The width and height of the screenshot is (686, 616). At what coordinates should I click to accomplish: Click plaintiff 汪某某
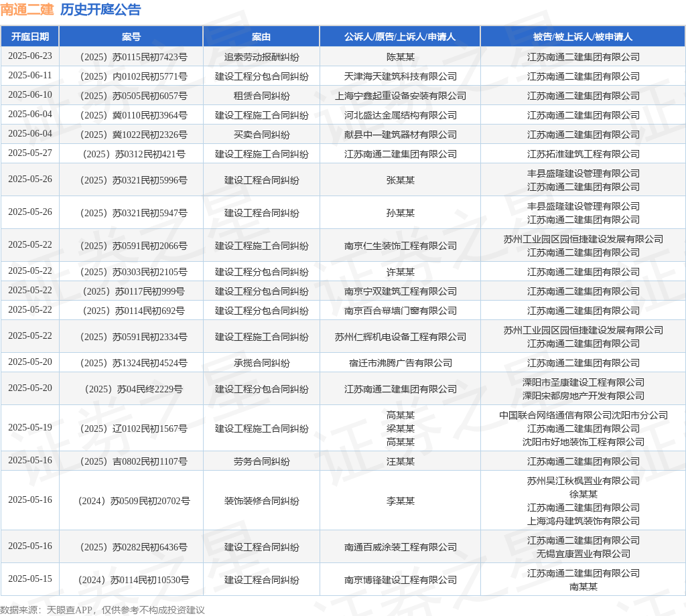pyautogui.click(x=401, y=461)
